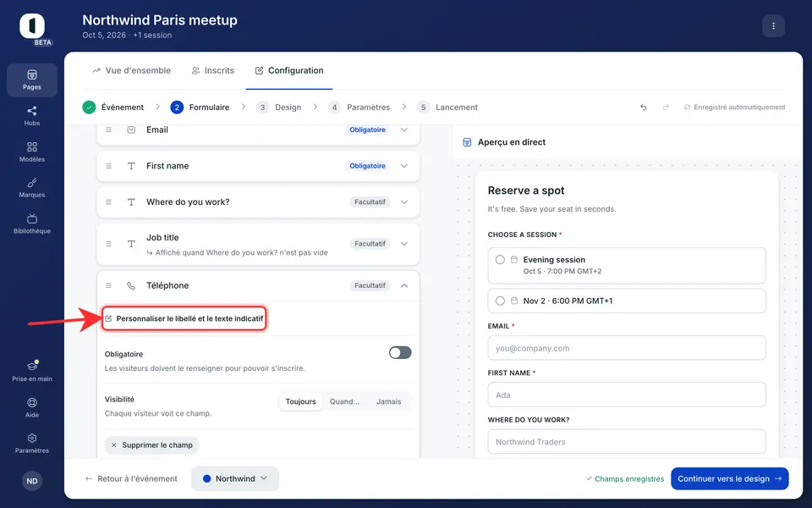
Task: Click the Northwind Traders input field
Action: click(627, 441)
